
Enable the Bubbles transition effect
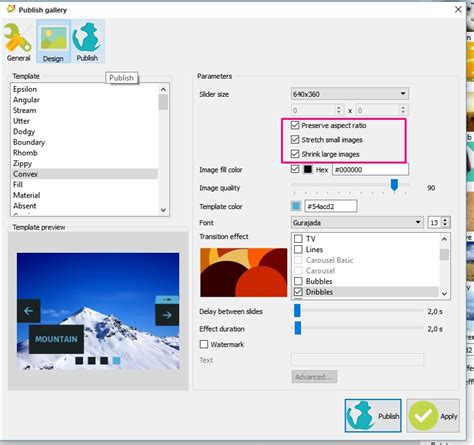tap(298, 281)
